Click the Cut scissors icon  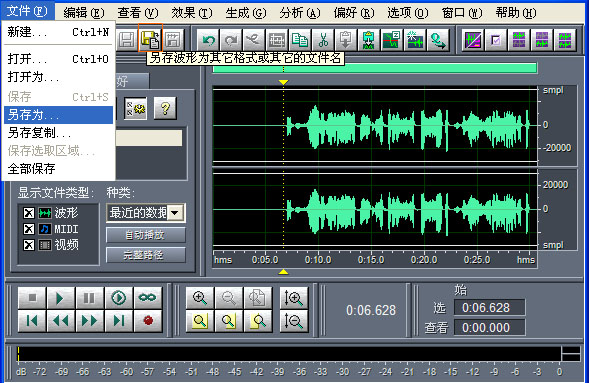coord(323,39)
